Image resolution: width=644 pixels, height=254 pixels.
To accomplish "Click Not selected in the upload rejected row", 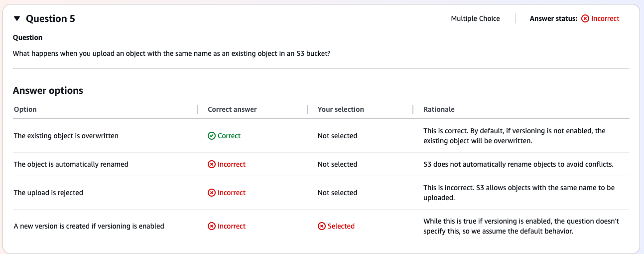I will pyautogui.click(x=337, y=193).
